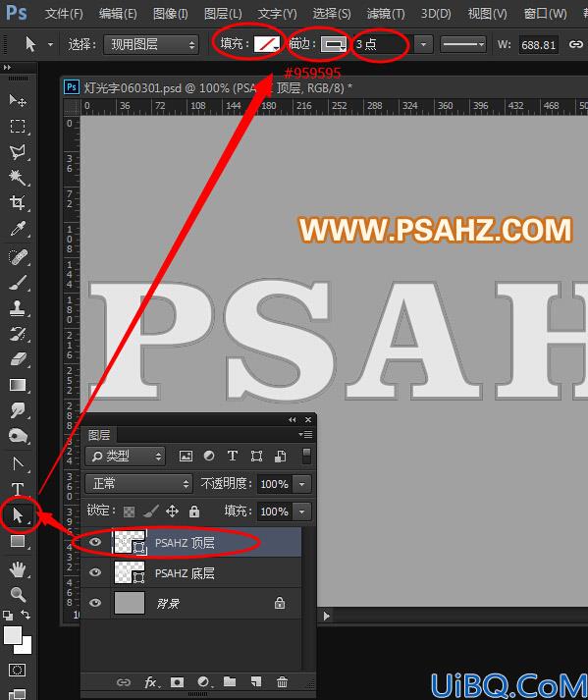Add a layer style with fx
Viewport: 588px width, 700px height.
click(151, 682)
